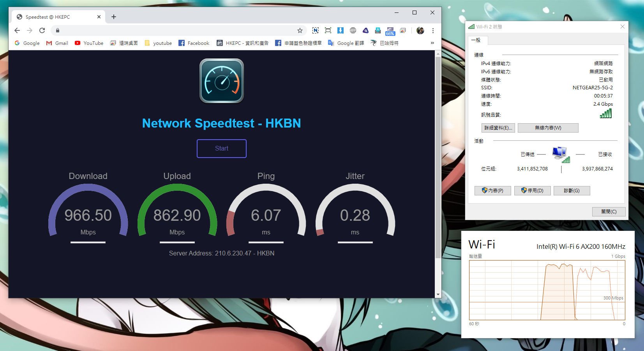Run 診斷(G) in Wi-Fi status dialog
Viewport: 644px width, 351px height.
(x=572, y=191)
